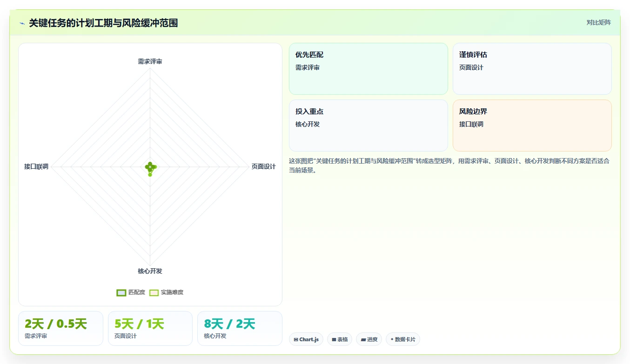Click 页面设计 caption under 5天 / 1天

tap(126, 336)
